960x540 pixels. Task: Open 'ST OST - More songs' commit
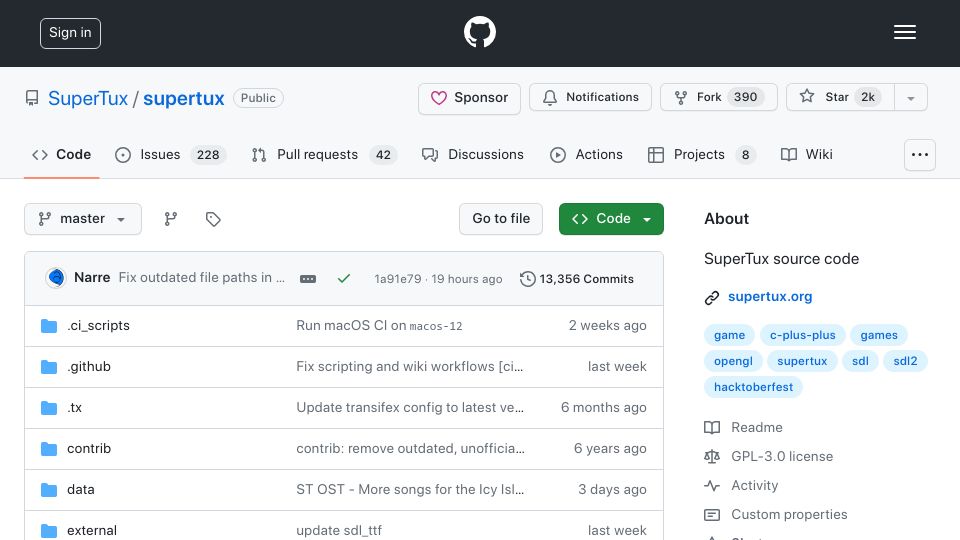click(410, 490)
